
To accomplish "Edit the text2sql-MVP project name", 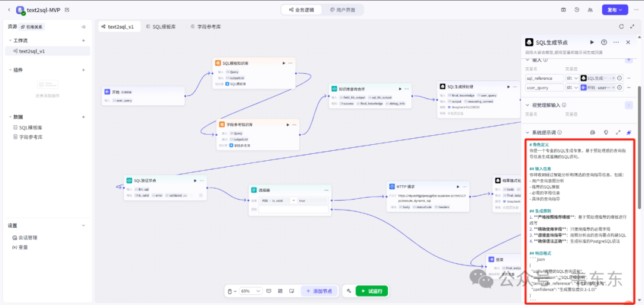I will click(x=67, y=10).
